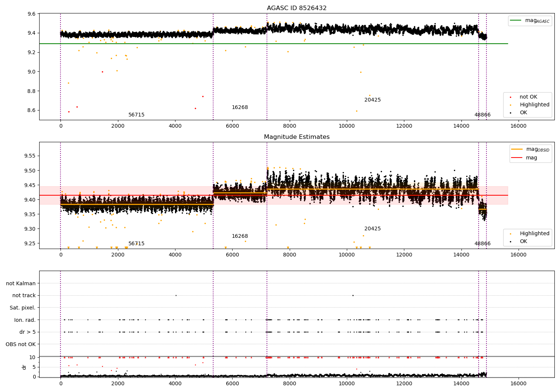Image resolution: width=560 pixels, height=392 pixels.
Task: Click the y-axis tick 8.8 in top plot
Action: [x=31, y=91]
